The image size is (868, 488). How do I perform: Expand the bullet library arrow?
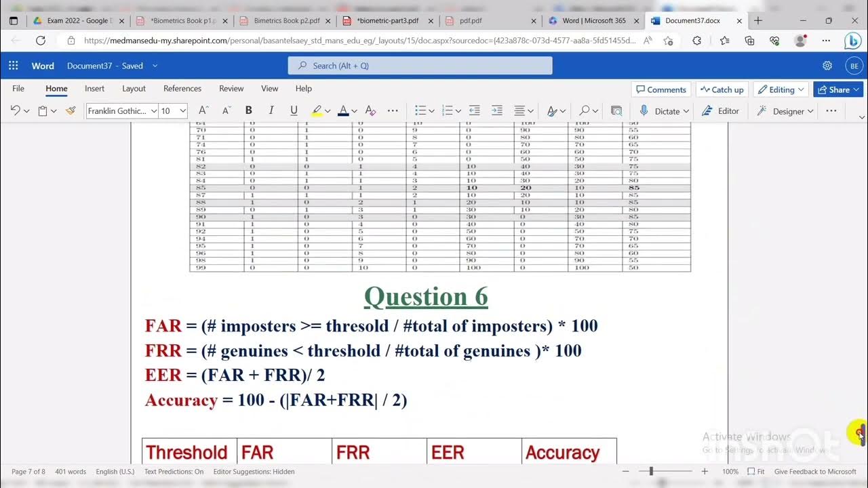click(x=431, y=111)
